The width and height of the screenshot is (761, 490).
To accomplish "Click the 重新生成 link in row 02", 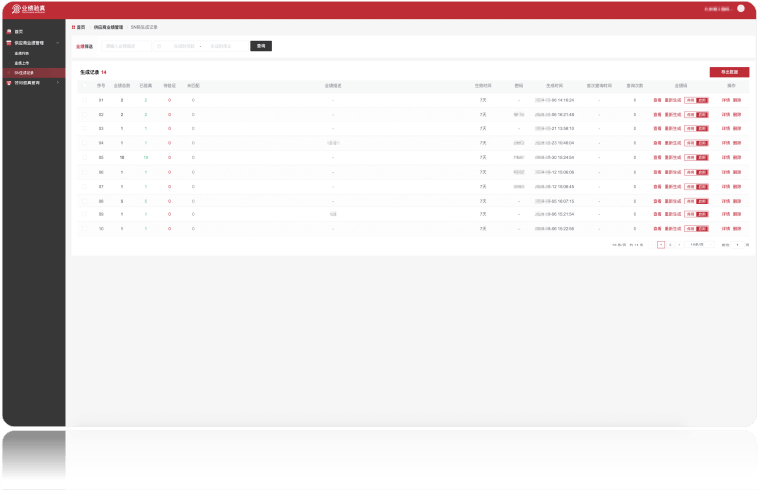I will click(673, 115).
